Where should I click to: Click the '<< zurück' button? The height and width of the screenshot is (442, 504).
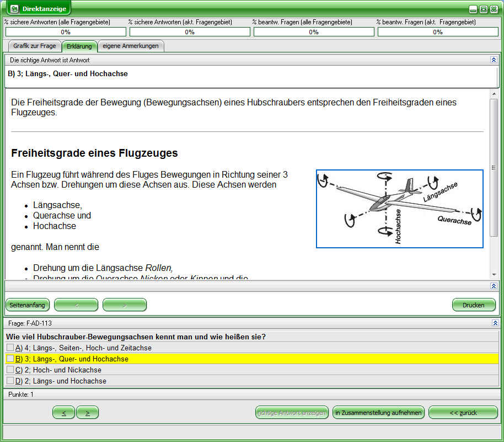pos(463,413)
